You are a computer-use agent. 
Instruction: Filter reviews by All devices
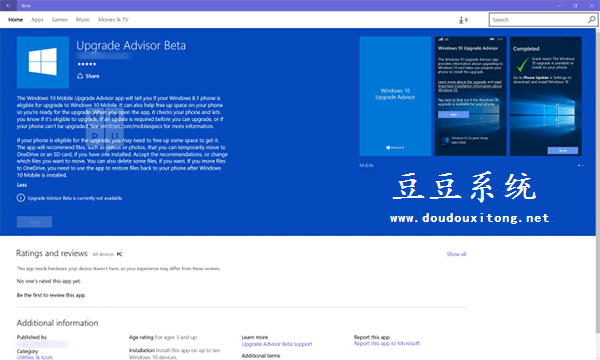(x=103, y=254)
